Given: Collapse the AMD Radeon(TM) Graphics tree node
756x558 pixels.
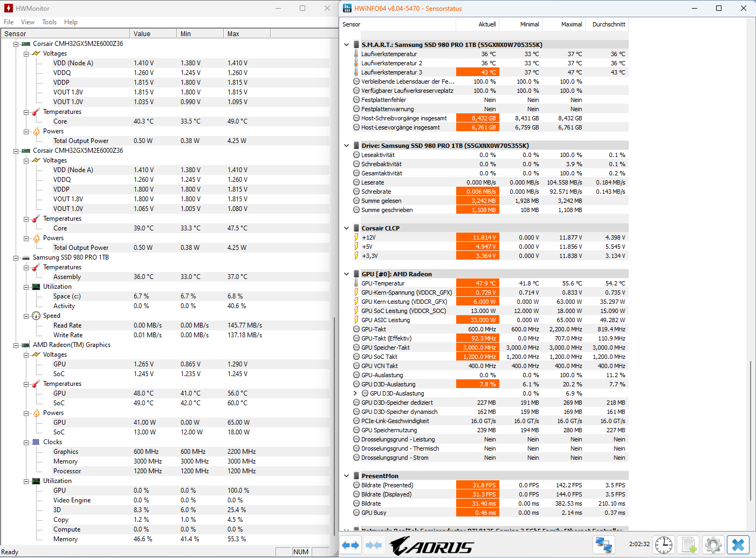Looking at the screenshot, I should (16, 345).
